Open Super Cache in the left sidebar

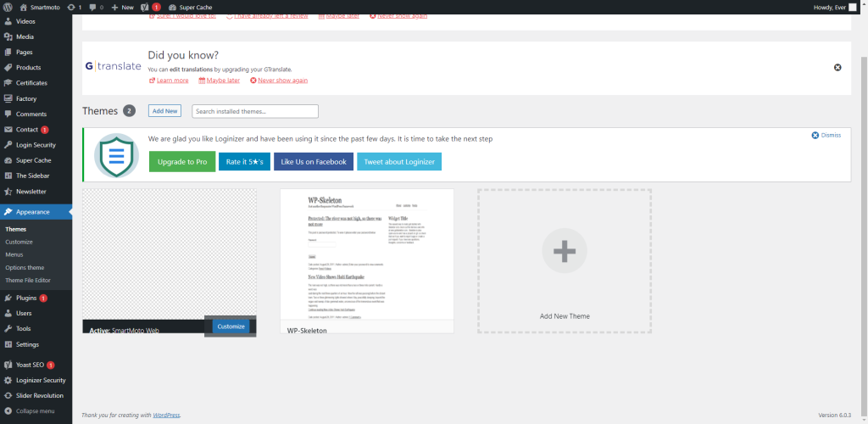(x=36, y=160)
